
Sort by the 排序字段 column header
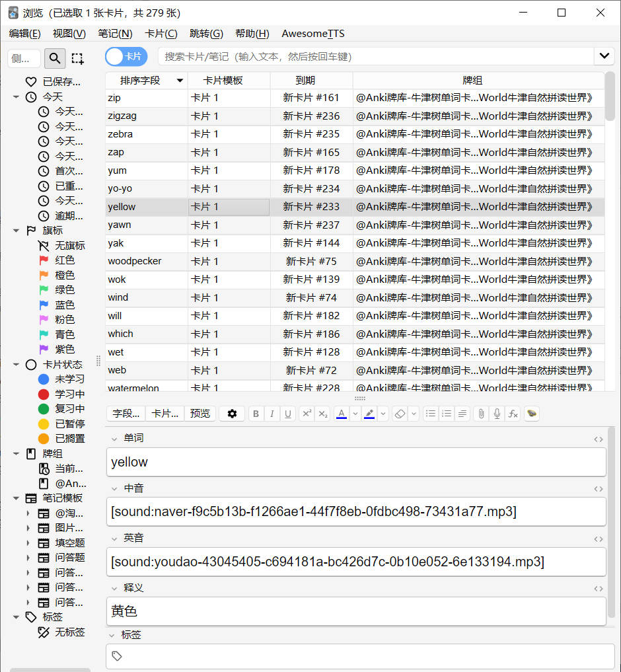tap(146, 80)
